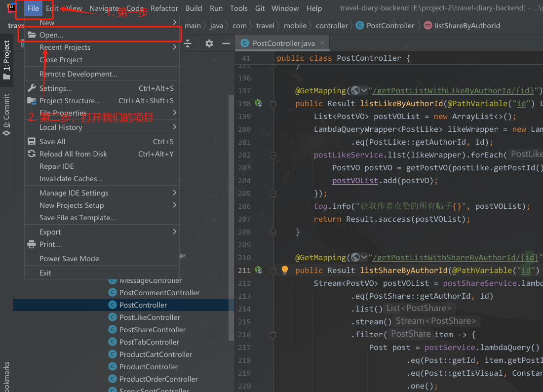Click the class icon on PostController.java tab
Screen dimensions: 543x392
[x=245, y=43]
